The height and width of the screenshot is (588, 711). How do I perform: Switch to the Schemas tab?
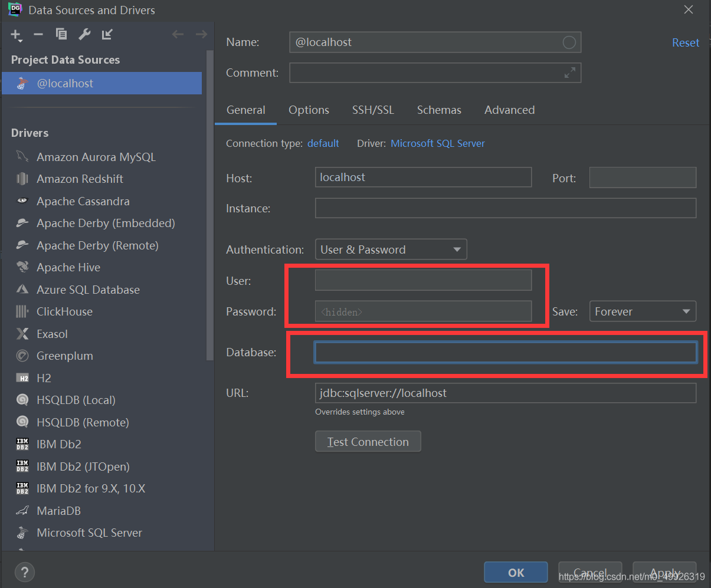click(x=439, y=110)
